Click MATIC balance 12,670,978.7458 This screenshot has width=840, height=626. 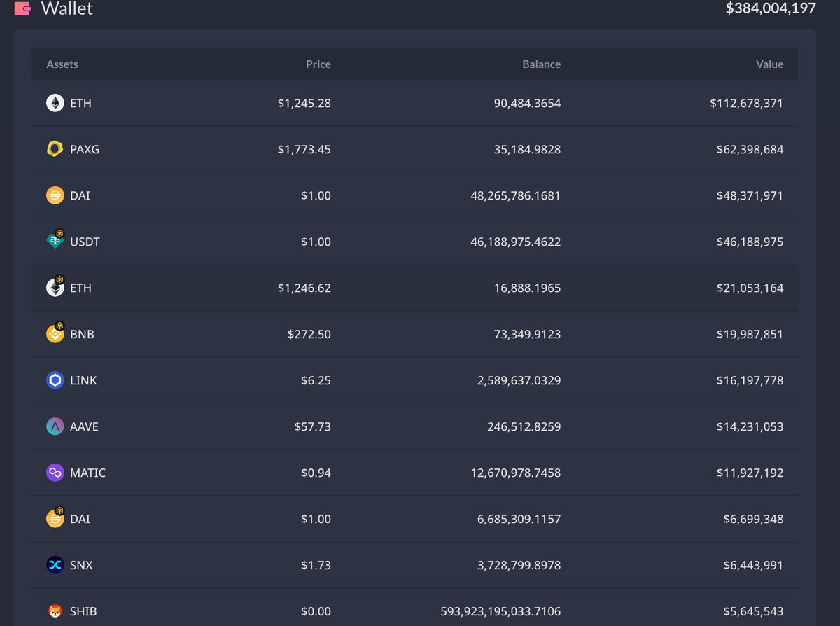click(x=516, y=473)
